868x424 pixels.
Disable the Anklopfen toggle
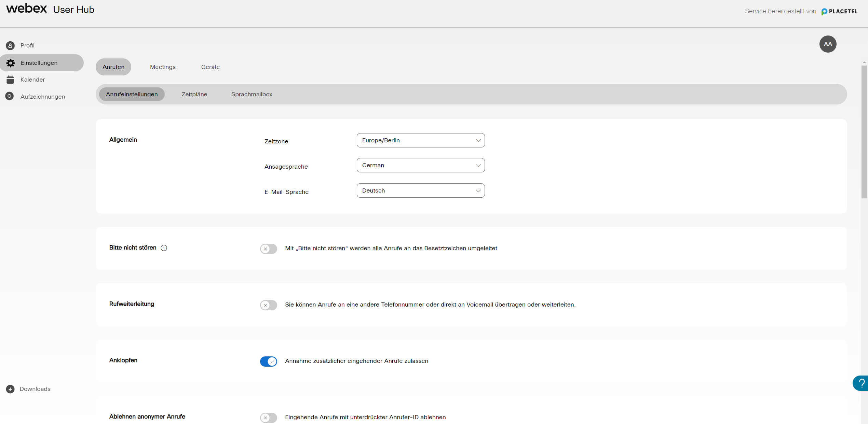click(x=269, y=361)
